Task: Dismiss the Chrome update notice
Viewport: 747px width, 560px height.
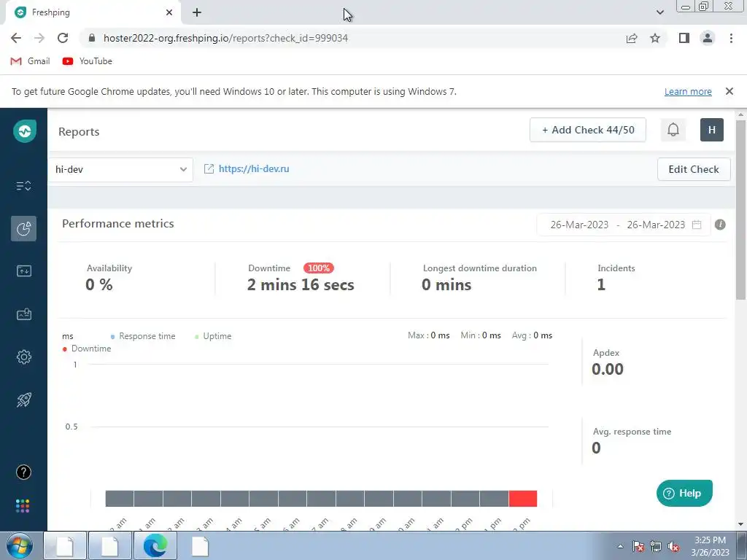Action: (729, 91)
